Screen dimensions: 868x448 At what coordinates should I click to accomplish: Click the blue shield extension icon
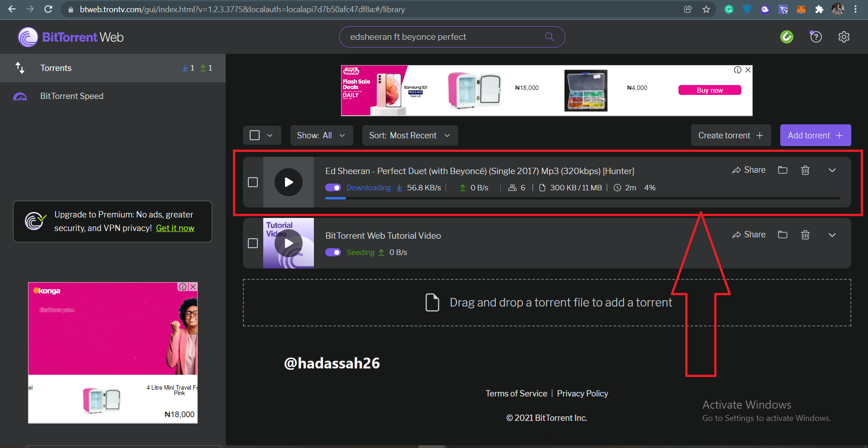(x=747, y=9)
